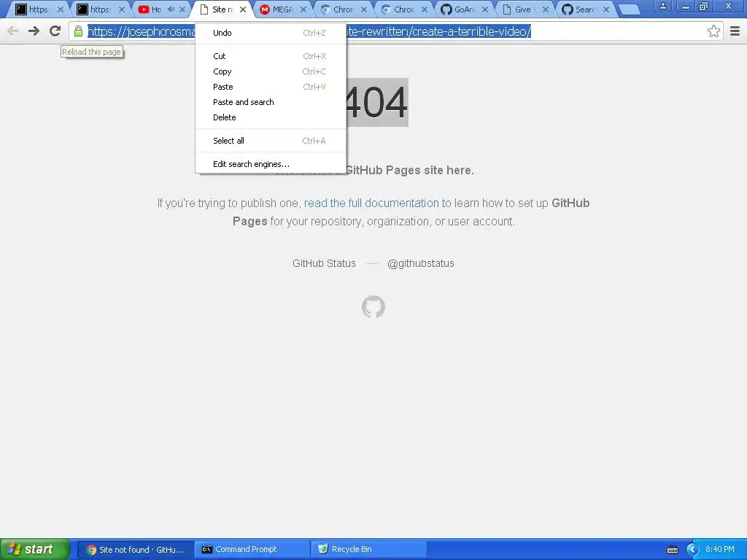
Task: Choose 'Paste and search' in the context menu
Action: [x=271, y=102]
